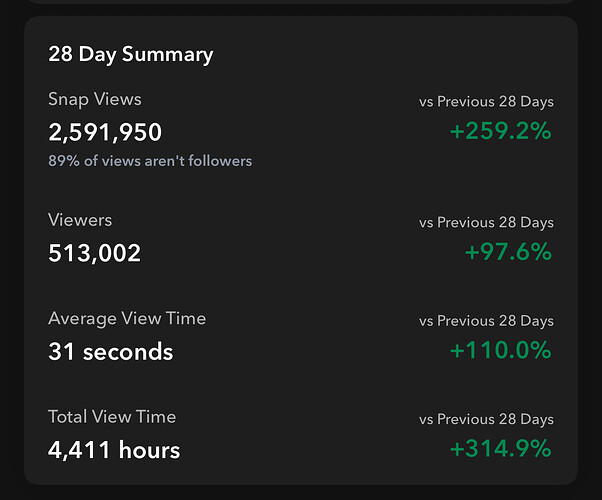This screenshot has height=500, width=602.
Task: Select the Total View Time label
Action: [112, 417]
